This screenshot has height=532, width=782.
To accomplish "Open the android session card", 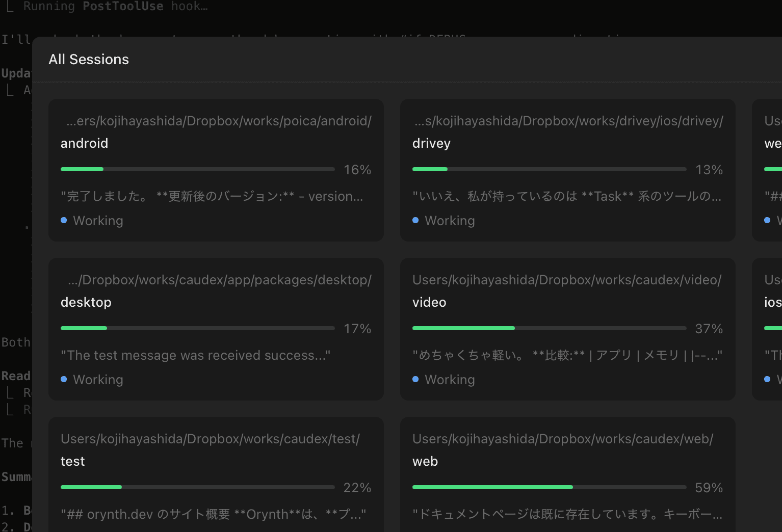I will 216,170.
